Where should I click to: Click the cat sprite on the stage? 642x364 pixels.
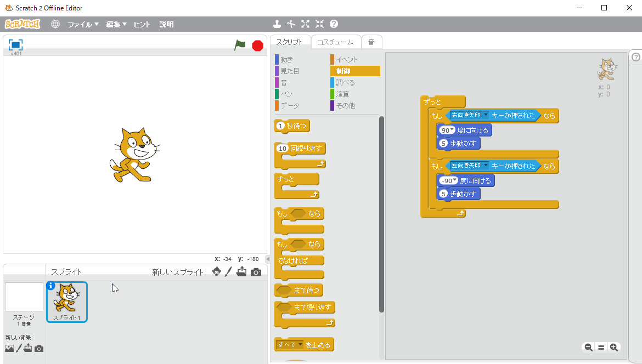[x=134, y=155]
